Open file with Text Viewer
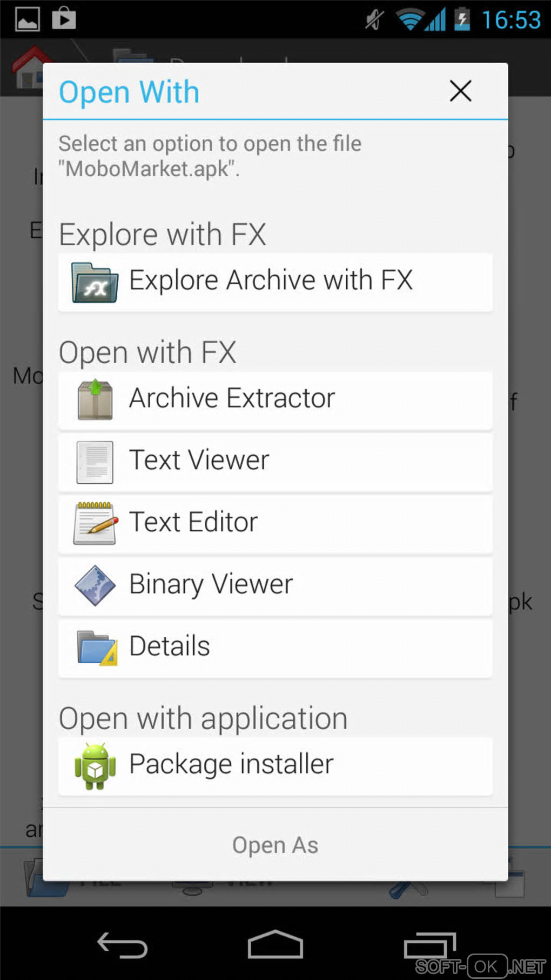The height and width of the screenshot is (980, 551). pos(199,461)
